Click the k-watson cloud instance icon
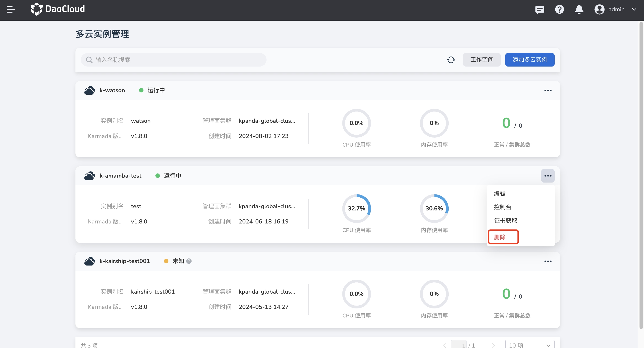 coord(90,90)
